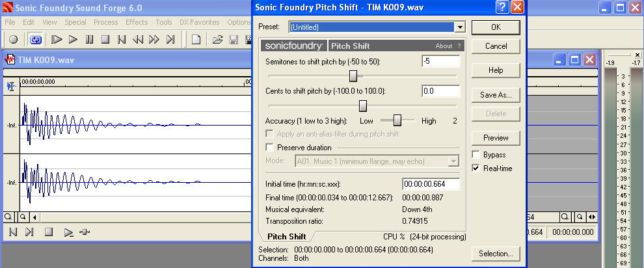644x268 pixels.
Task: Click the edit tool selector icon beside the time ruler
Action: click(x=11, y=87)
